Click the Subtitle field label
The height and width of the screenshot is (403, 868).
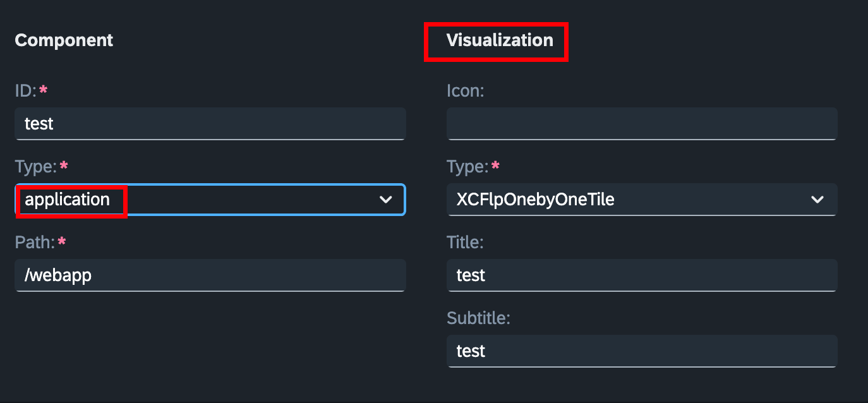pyautogui.click(x=478, y=318)
